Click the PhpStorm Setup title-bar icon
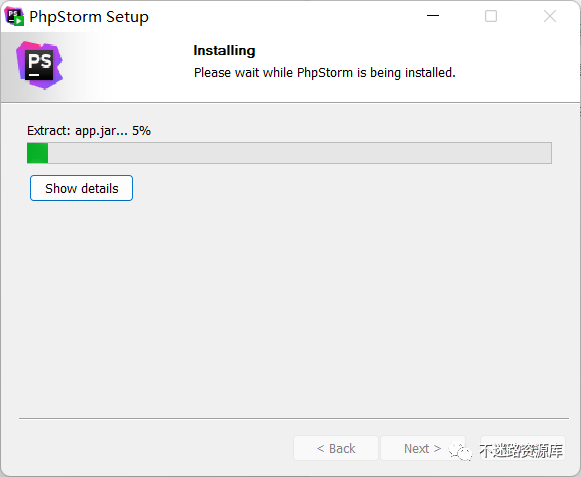The width and height of the screenshot is (581, 477). point(14,16)
